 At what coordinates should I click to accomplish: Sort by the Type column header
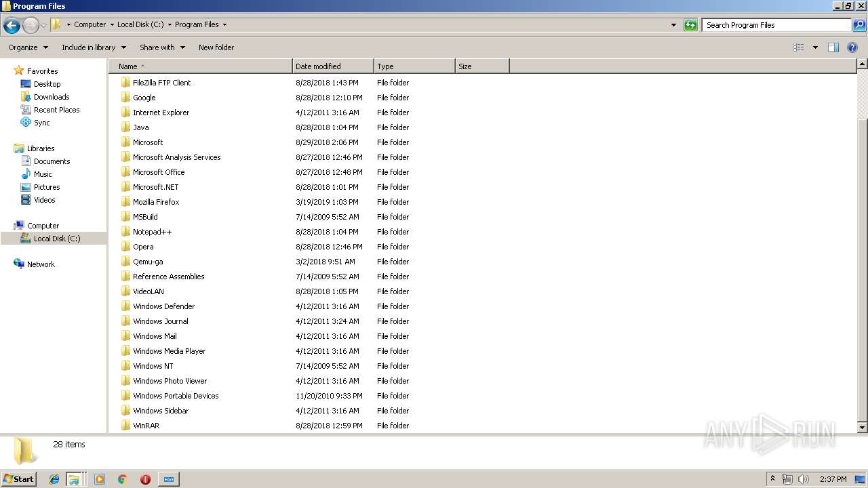point(414,66)
